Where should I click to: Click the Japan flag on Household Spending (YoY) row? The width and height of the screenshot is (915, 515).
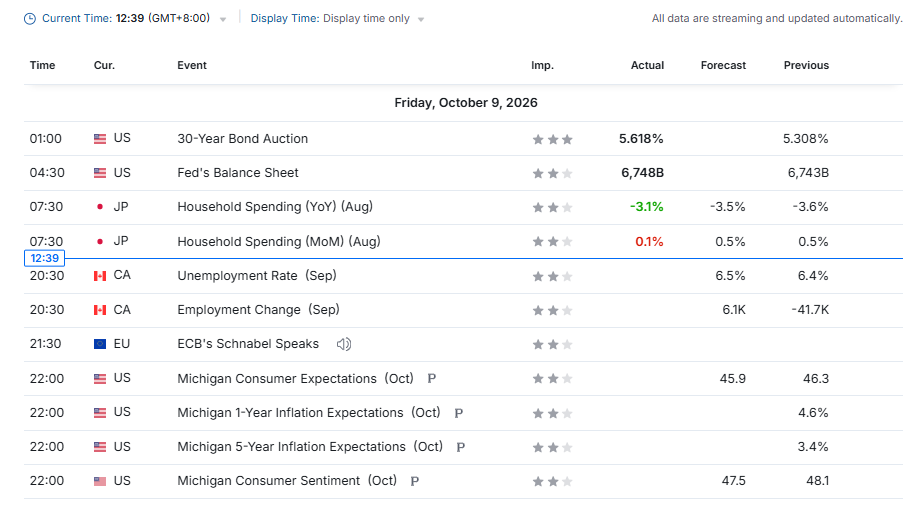coord(100,207)
